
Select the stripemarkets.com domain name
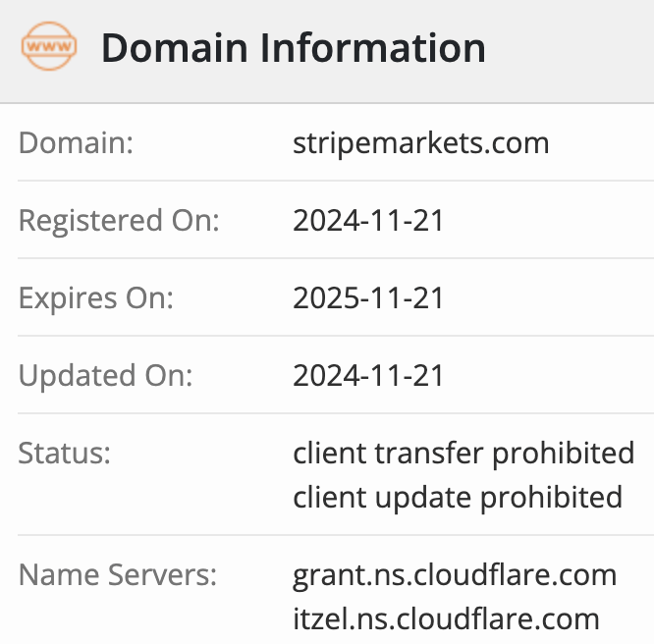pos(420,143)
